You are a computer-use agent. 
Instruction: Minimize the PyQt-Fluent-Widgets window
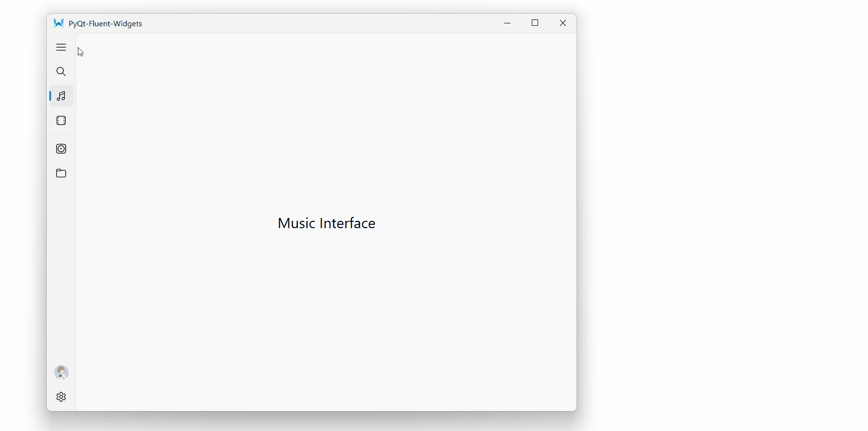tap(507, 23)
